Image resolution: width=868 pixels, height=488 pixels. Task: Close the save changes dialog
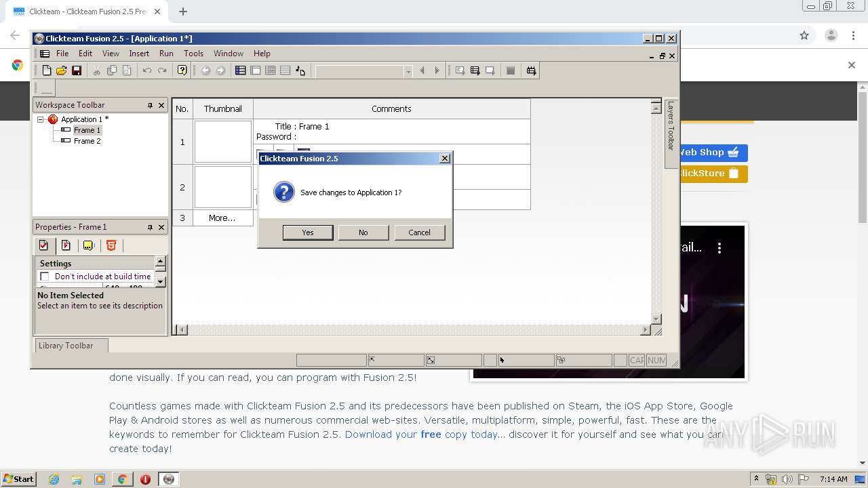[445, 158]
